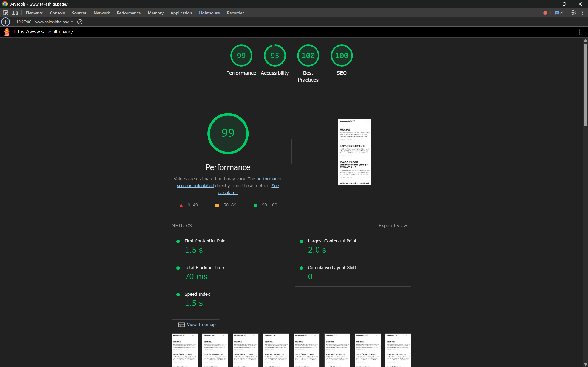Click the Accessibility score gauge 95

(x=274, y=56)
